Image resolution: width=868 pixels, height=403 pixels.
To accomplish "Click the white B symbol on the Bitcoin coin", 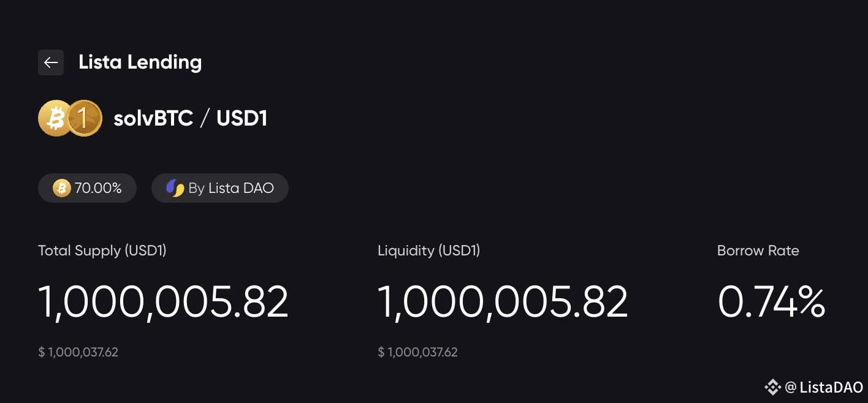I will (56, 118).
